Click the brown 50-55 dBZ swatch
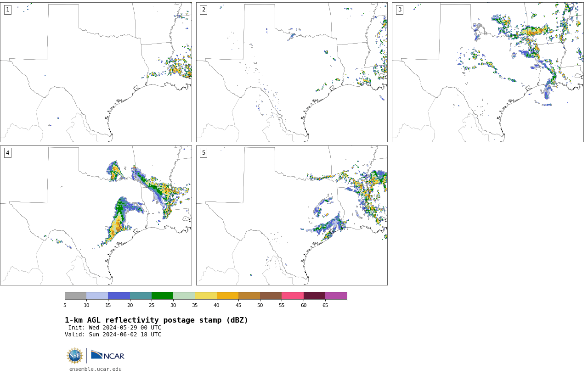588x374 pixels. (271, 296)
